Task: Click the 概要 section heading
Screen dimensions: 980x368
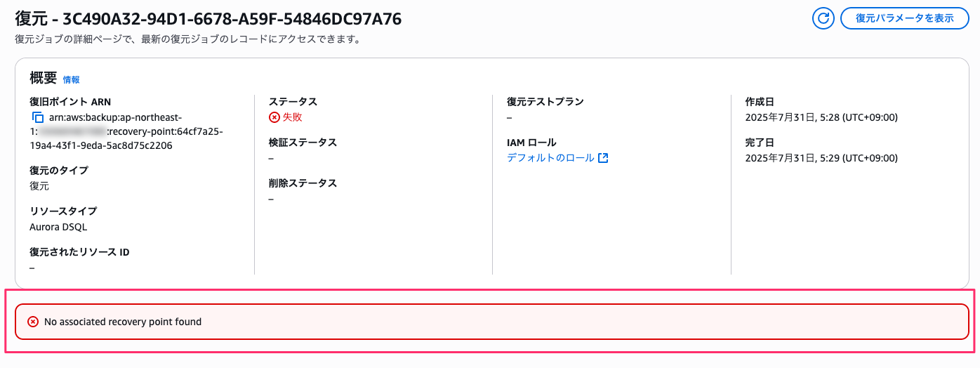Action: tap(43, 78)
